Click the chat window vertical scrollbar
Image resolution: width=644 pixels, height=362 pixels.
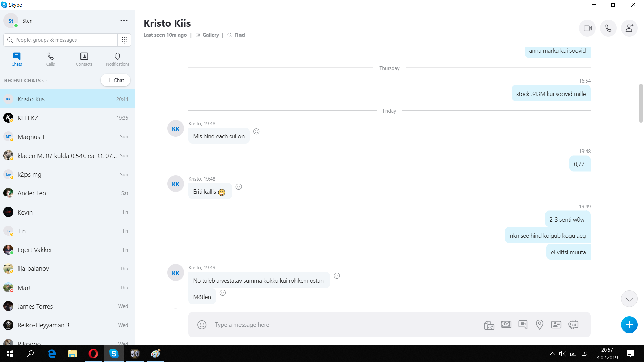coord(641,103)
